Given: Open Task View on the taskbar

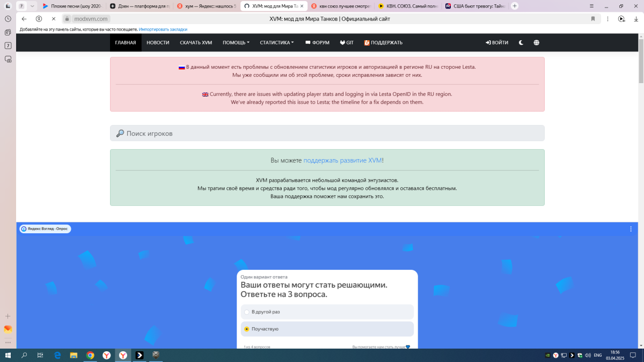Looking at the screenshot, I should pyautogui.click(x=40, y=355).
